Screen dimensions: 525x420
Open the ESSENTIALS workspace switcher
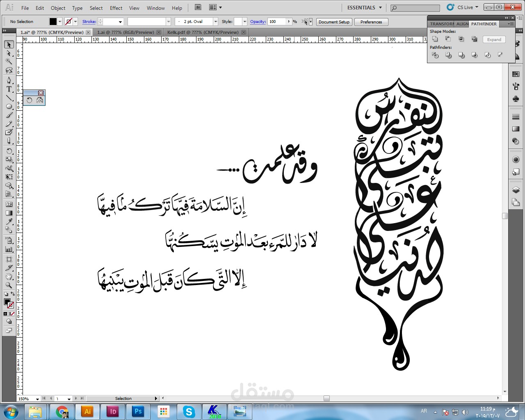pyautogui.click(x=365, y=7)
